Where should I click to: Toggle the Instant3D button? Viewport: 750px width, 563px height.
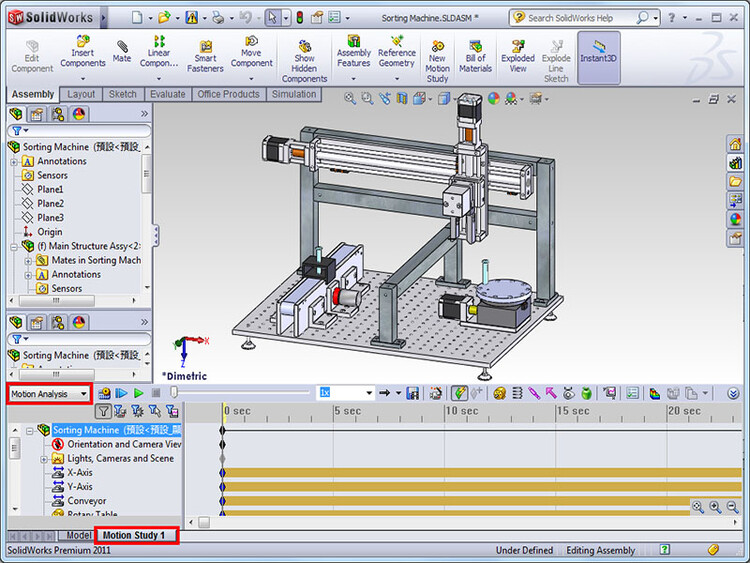point(598,57)
